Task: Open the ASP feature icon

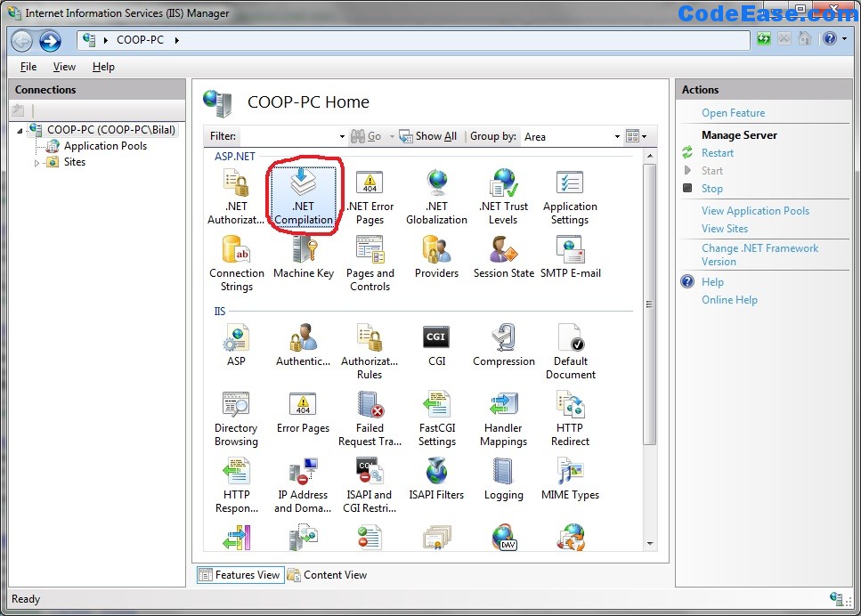Action: 236,344
